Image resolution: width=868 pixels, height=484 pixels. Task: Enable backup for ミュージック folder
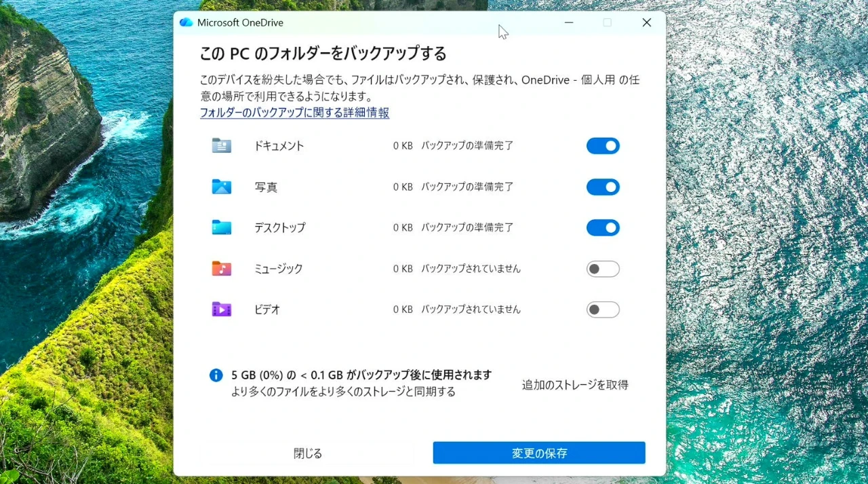point(603,269)
